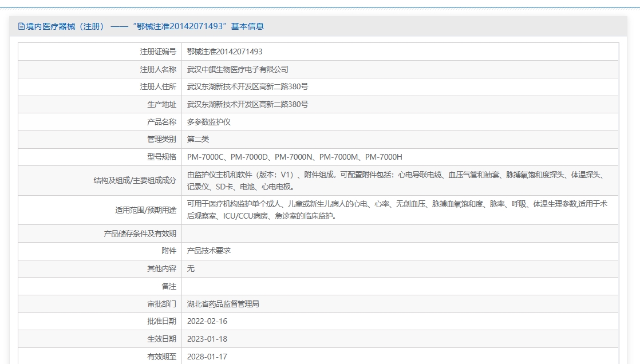
Task: Open the 产品技术要求 attachment text
Action: 208,251
